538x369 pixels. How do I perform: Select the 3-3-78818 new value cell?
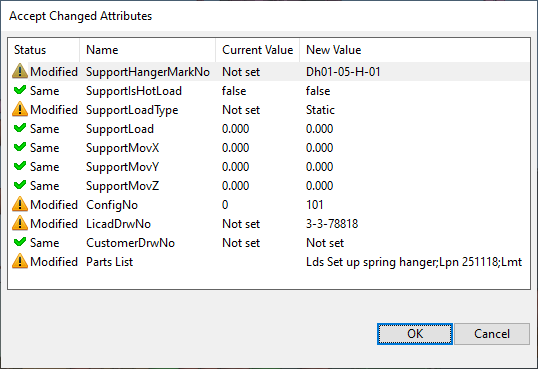(x=332, y=224)
